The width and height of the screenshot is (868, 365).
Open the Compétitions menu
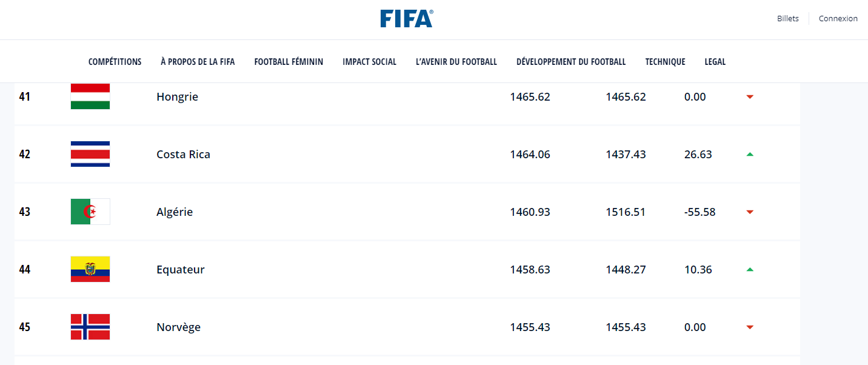(115, 62)
